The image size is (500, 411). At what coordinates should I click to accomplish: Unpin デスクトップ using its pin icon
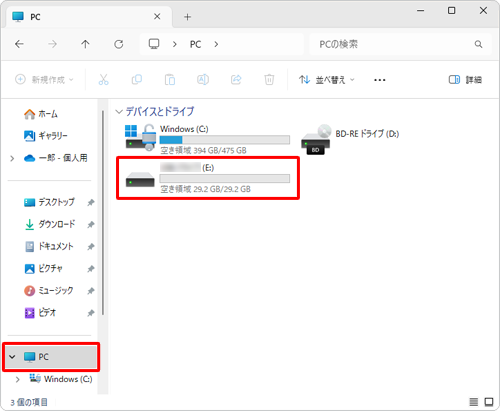tap(91, 202)
